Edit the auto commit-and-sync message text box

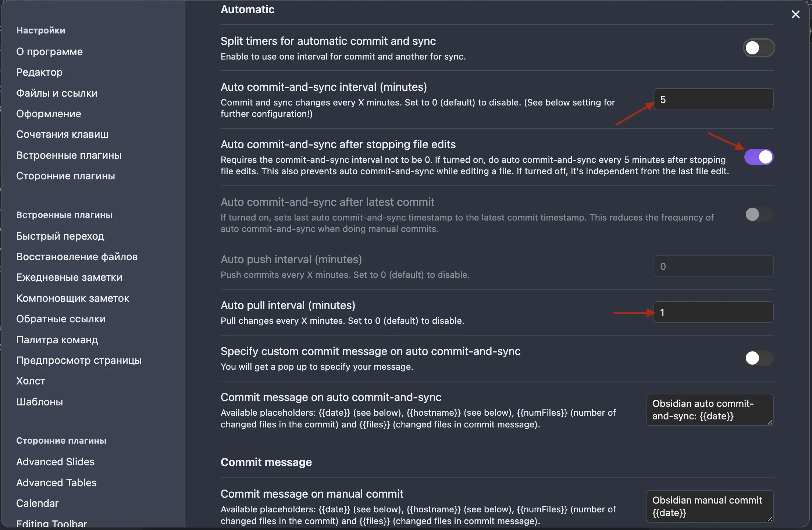[709, 410]
